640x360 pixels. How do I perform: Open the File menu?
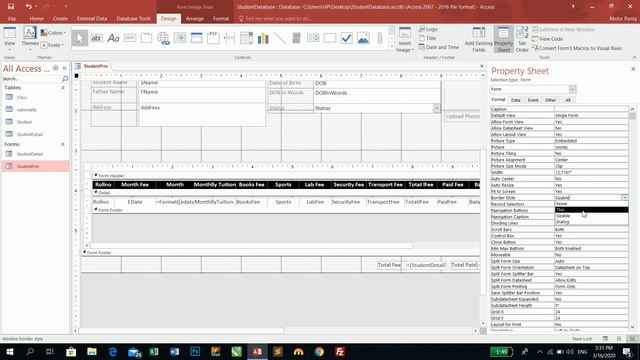tap(12, 19)
